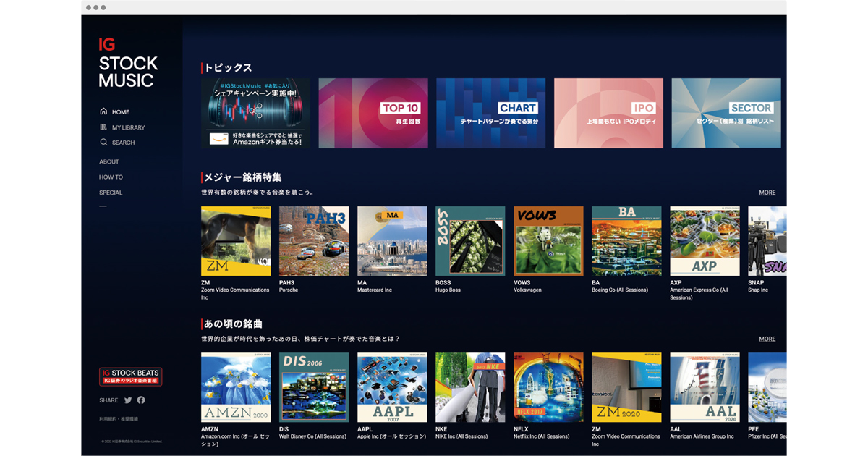The height and width of the screenshot is (456, 868).
Task: Open the IG Stock Music logo
Action: (x=127, y=64)
